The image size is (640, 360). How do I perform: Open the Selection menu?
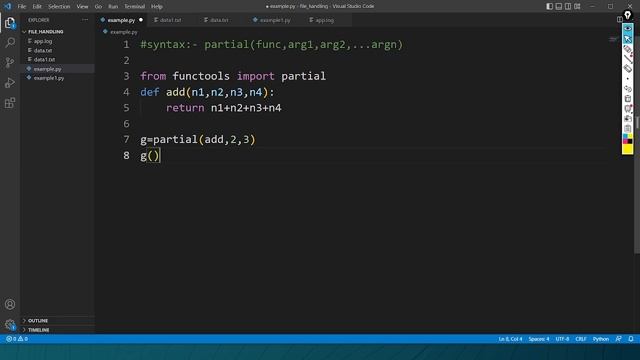[59, 7]
